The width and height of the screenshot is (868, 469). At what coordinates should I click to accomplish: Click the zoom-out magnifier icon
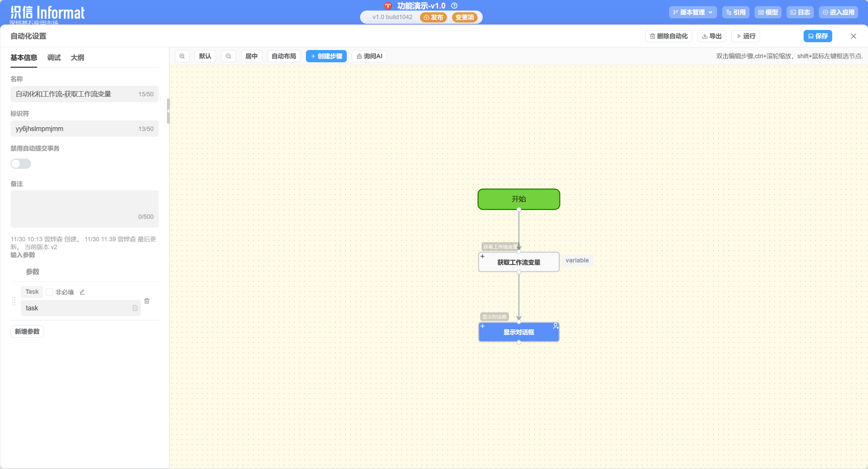pos(229,56)
